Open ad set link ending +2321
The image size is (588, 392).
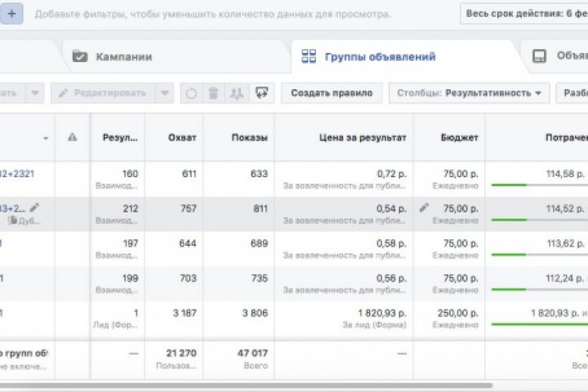pyautogui.click(x=17, y=174)
